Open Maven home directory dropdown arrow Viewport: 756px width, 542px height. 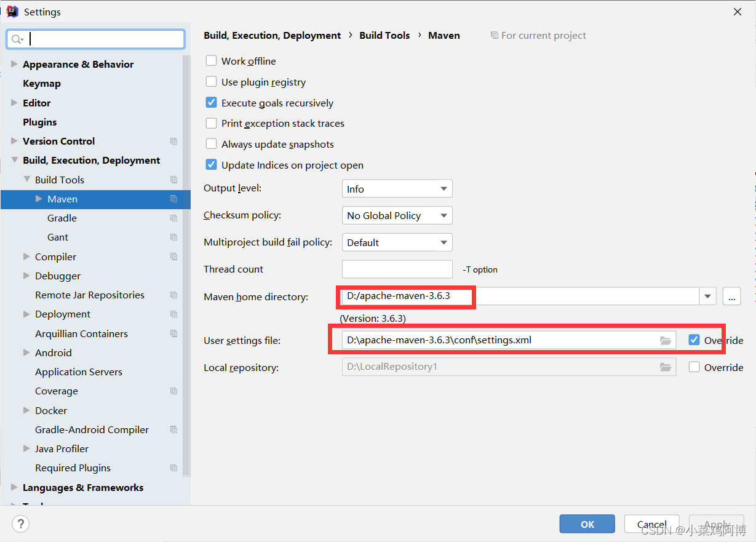tap(707, 297)
